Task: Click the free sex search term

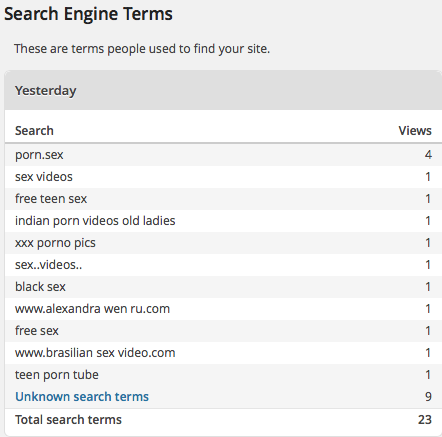Action: (37, 331)
